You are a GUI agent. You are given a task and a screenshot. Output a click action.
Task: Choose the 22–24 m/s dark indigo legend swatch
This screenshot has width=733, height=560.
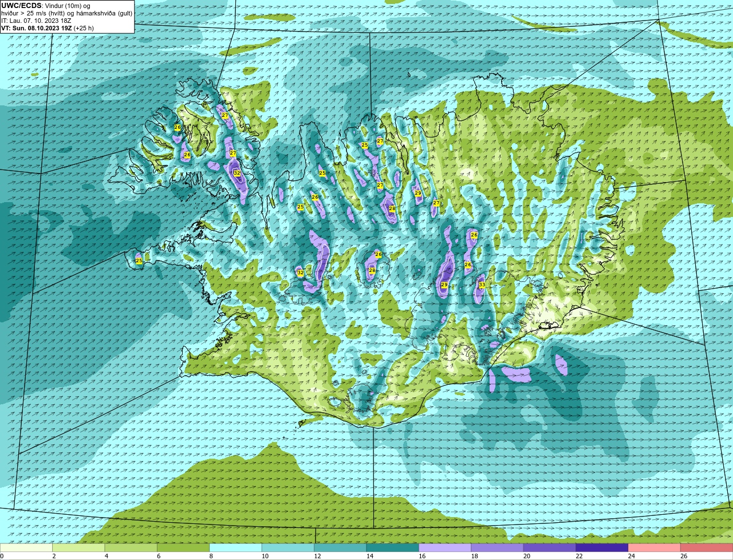(x=602, y=547)
